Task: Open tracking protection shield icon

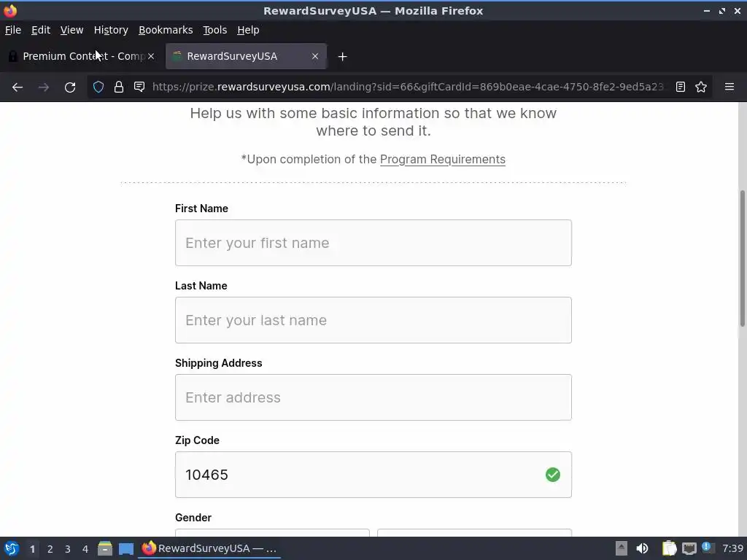Action: [x=98, y=87]
